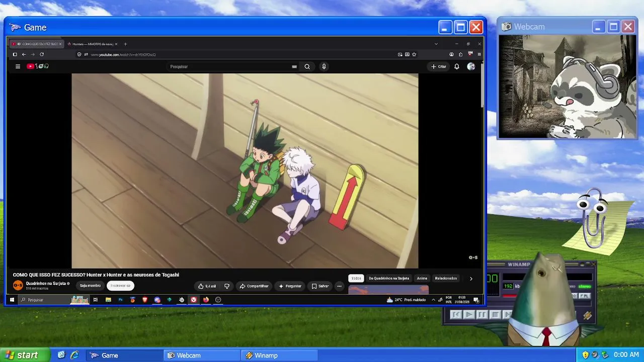Click the browser address bar URL
Screen dimensions: 644x362
123,54
